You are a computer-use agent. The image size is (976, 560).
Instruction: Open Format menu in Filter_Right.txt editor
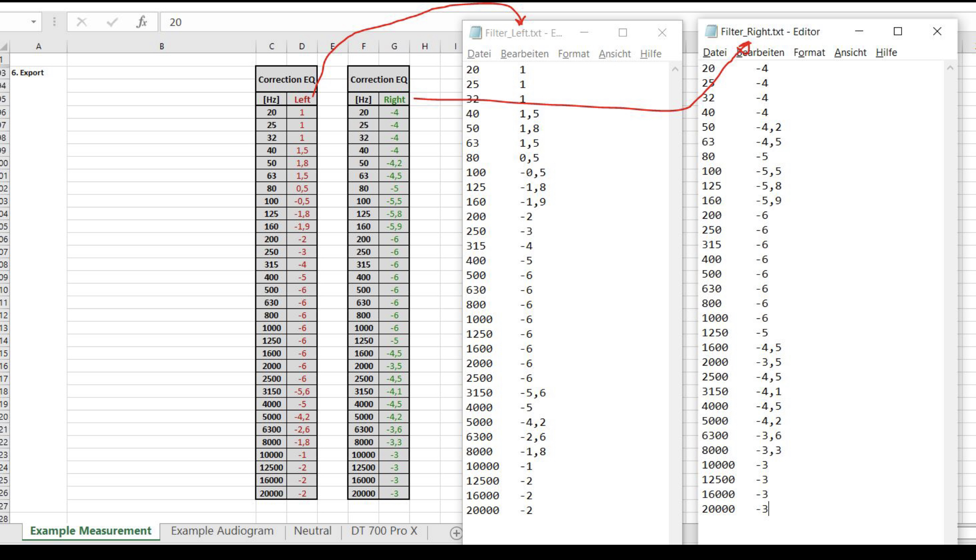tap(809, 52)
